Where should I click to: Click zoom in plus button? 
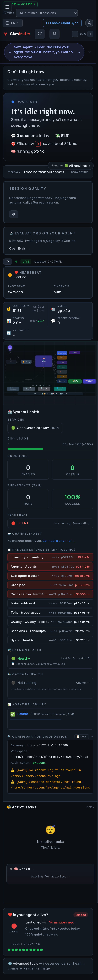coord(90,34)
